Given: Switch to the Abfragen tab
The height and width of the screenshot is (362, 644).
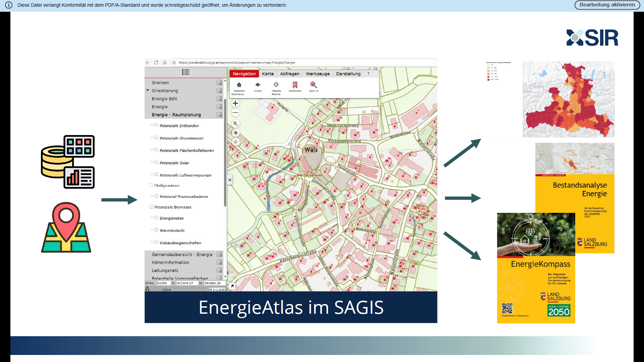Looking at the screenshot, I should (289, 74).
